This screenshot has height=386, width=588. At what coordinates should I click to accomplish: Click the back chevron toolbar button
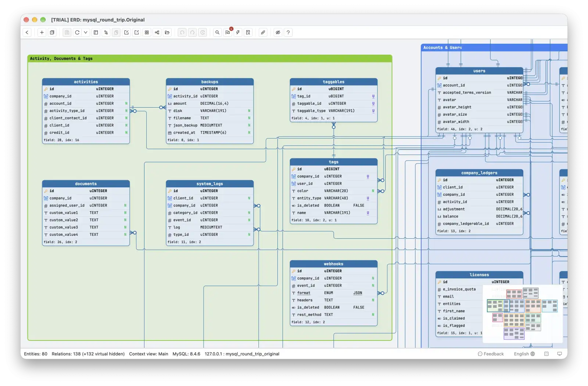(x=27, y=32)
